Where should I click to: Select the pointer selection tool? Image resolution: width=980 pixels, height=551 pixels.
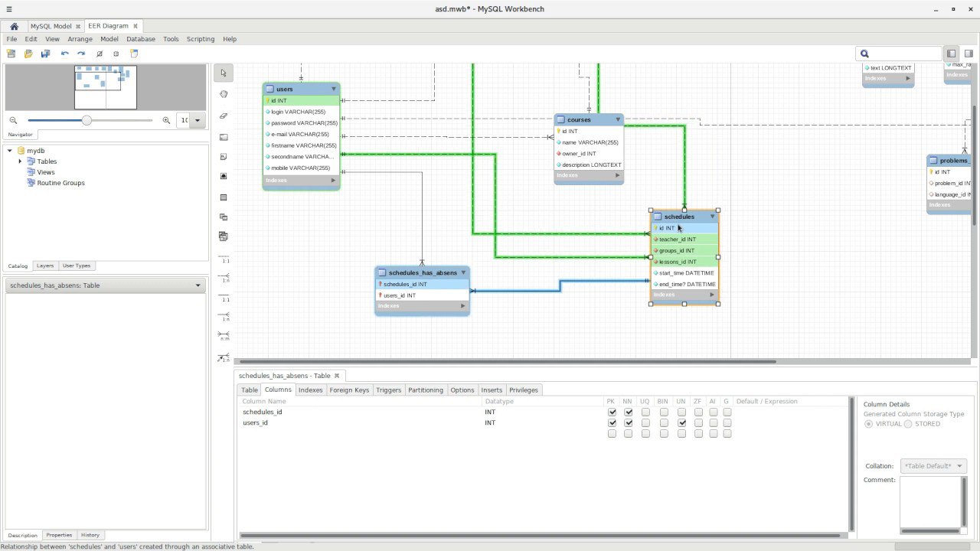pos(224,73)
